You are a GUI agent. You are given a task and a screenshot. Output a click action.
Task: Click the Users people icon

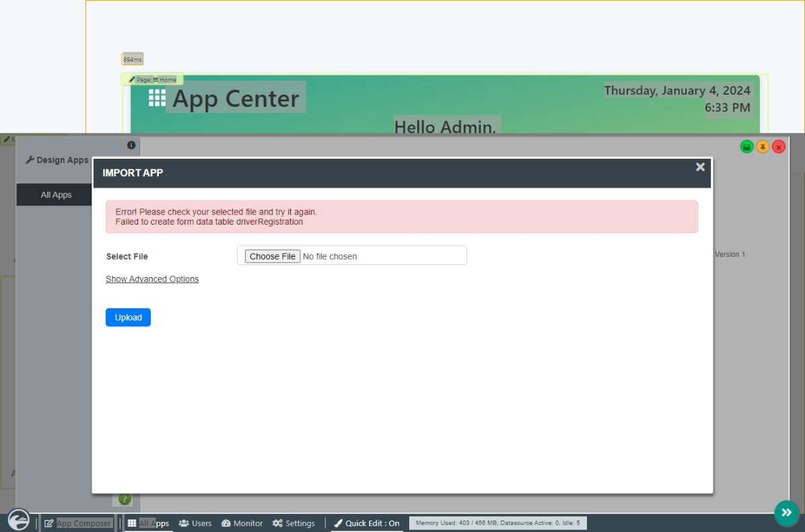point(184,523)
